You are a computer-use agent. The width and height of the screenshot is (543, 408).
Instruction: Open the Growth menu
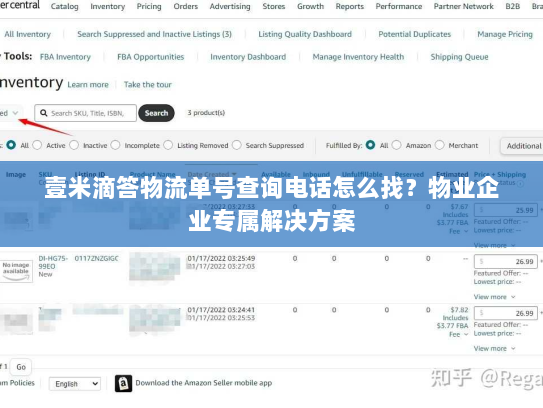coord(310,7)
